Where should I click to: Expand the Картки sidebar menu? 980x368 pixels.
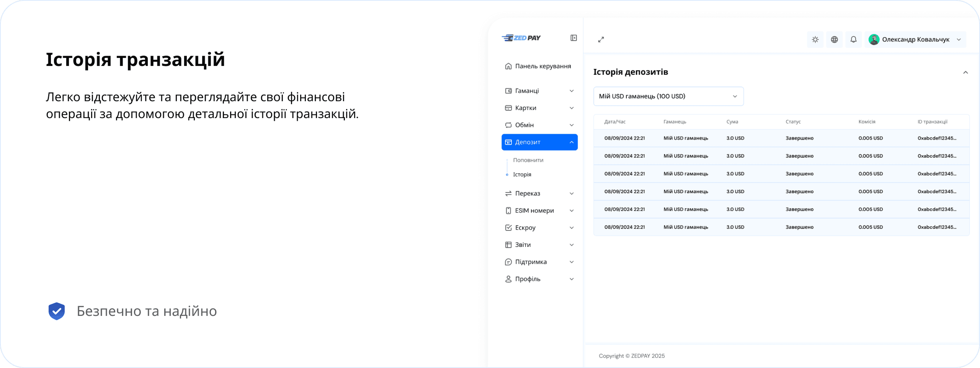539,108
